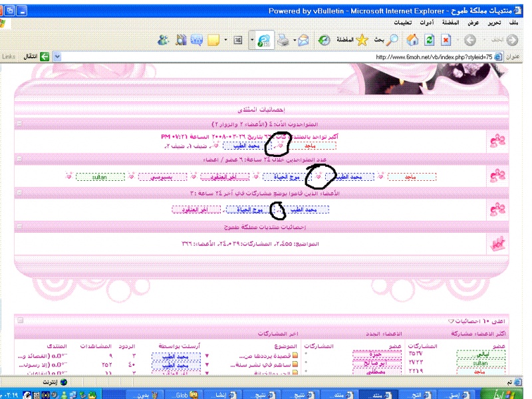Screen dimensions: 532x399
Task: Click the History clock icon
Action: (x=324, y=40)
